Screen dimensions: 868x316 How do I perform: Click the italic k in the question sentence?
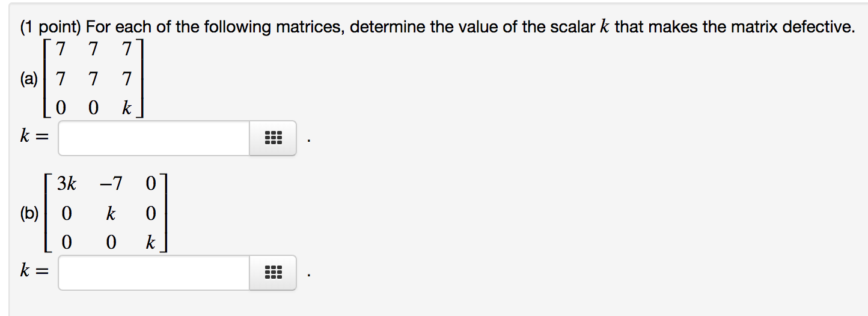pyautogui.click(x=605, y=28)
